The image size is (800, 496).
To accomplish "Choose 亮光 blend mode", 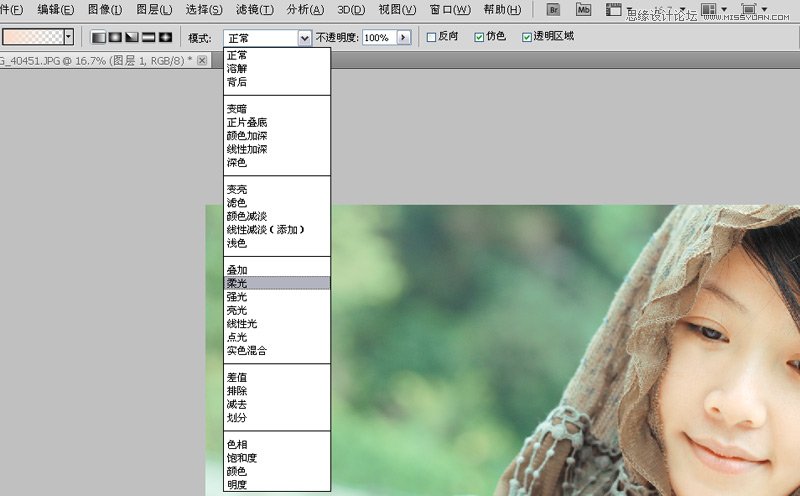I will click(x=277, y=310).
